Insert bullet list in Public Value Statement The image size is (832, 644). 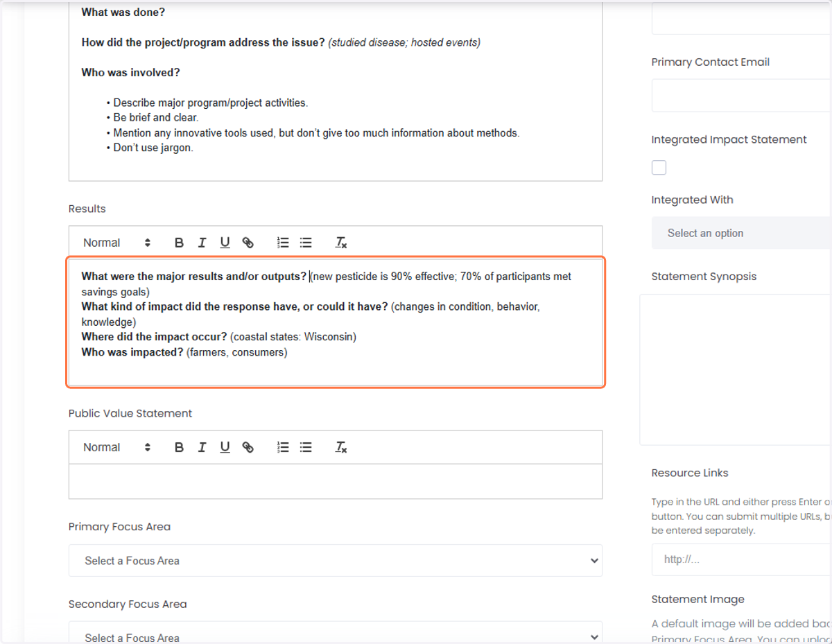pos(306,447)
